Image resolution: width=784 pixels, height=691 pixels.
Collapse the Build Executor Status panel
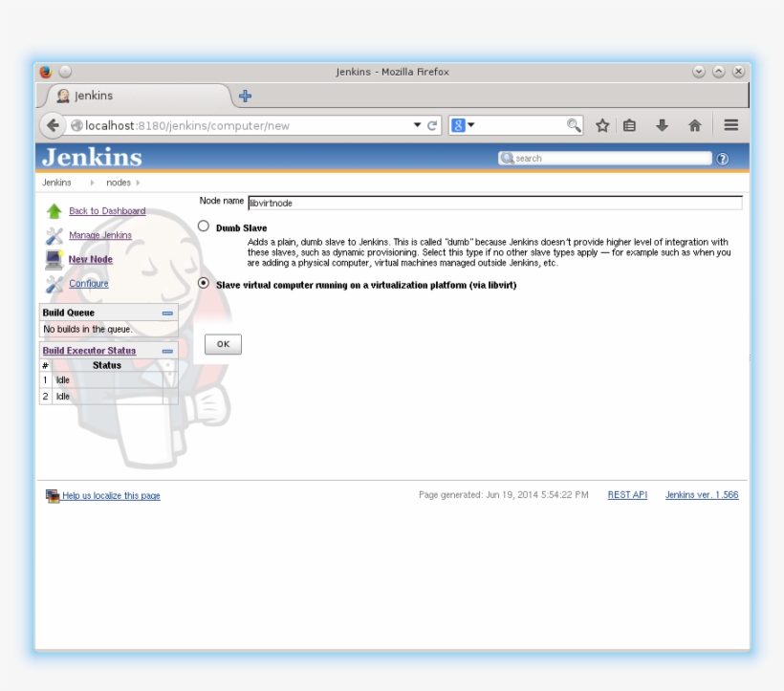(x=167, y=352)
